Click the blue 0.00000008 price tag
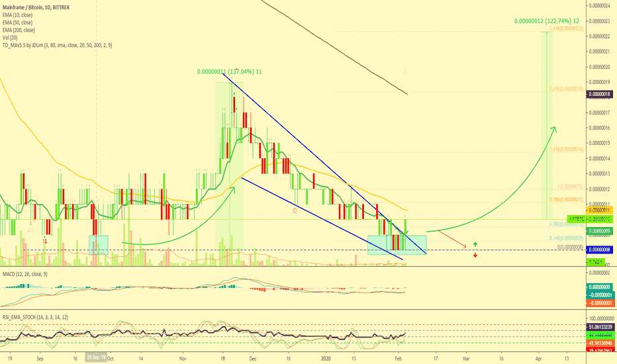The image size is (617, 364). (x=599, y=250)
